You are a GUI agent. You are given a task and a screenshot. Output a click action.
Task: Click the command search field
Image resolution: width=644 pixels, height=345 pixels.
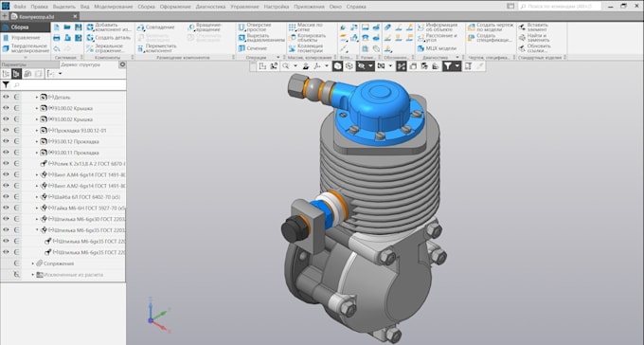[560, 7]
